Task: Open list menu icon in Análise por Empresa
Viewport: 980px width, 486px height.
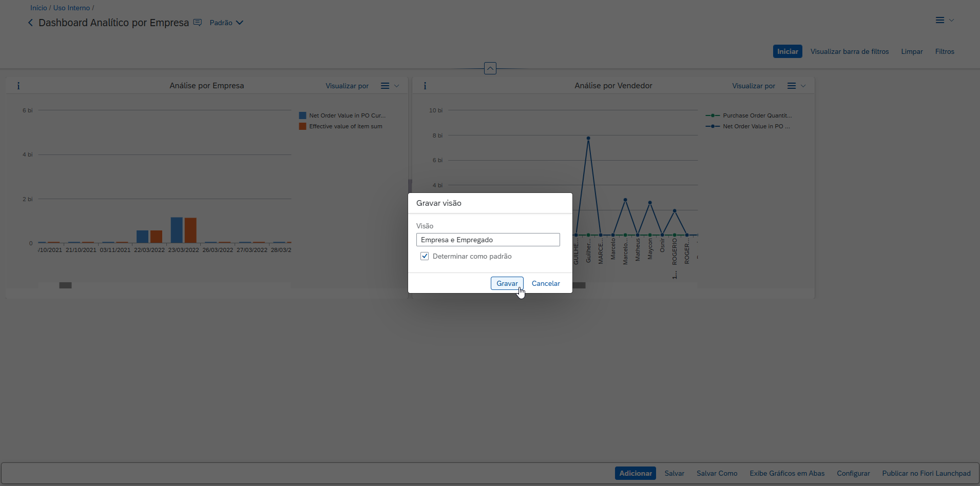Action: 385,86
